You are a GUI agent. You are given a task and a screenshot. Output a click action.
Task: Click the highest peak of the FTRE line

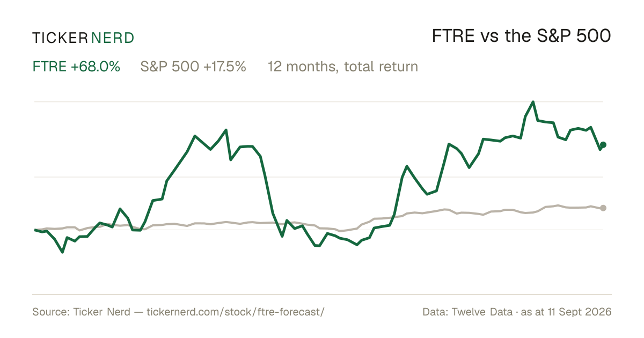533,101
